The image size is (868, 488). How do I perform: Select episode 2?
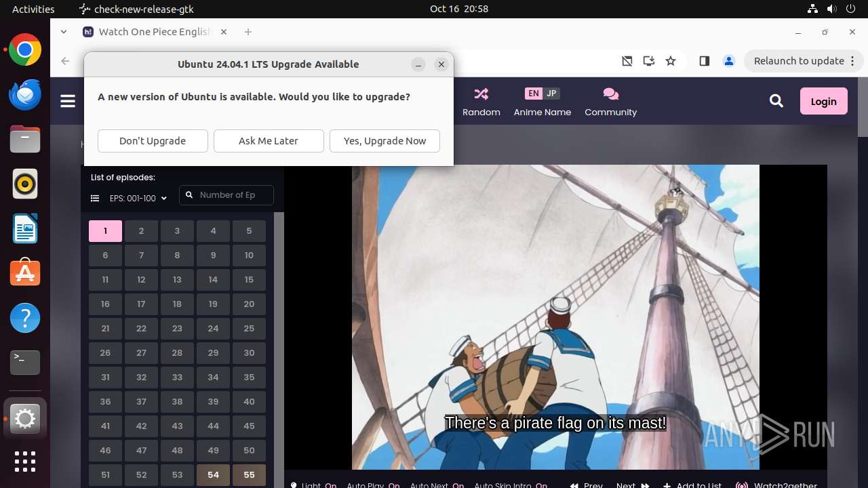[x=141, y=231]
